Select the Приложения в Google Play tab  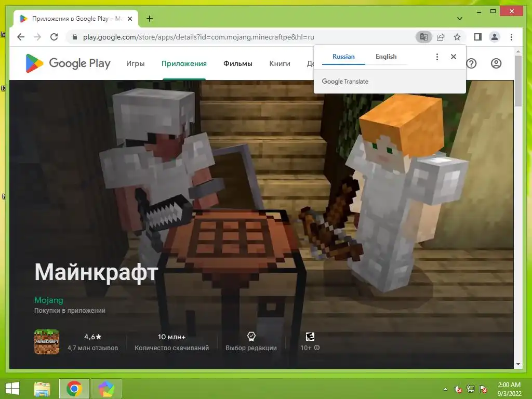pos(76,19)
